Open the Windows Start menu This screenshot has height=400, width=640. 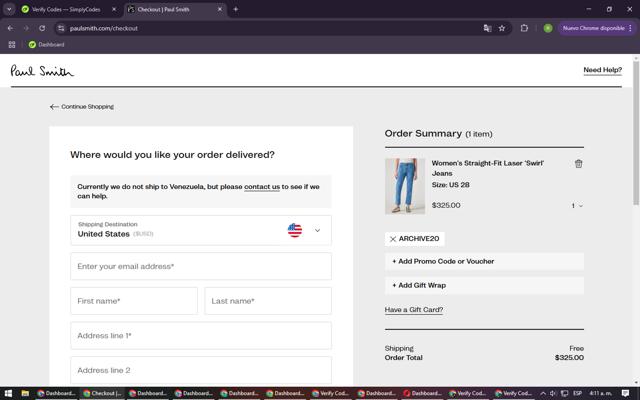[8, 393]
